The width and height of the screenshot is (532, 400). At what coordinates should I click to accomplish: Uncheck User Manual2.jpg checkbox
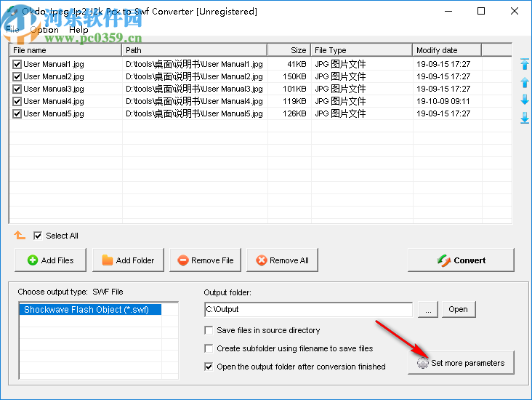tap(17, 76)
